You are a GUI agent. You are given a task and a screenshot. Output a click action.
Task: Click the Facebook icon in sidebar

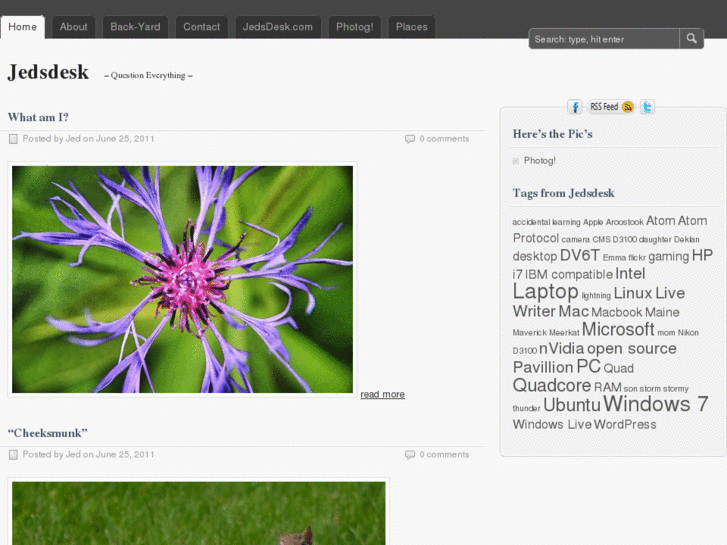[x=575, y=107]
